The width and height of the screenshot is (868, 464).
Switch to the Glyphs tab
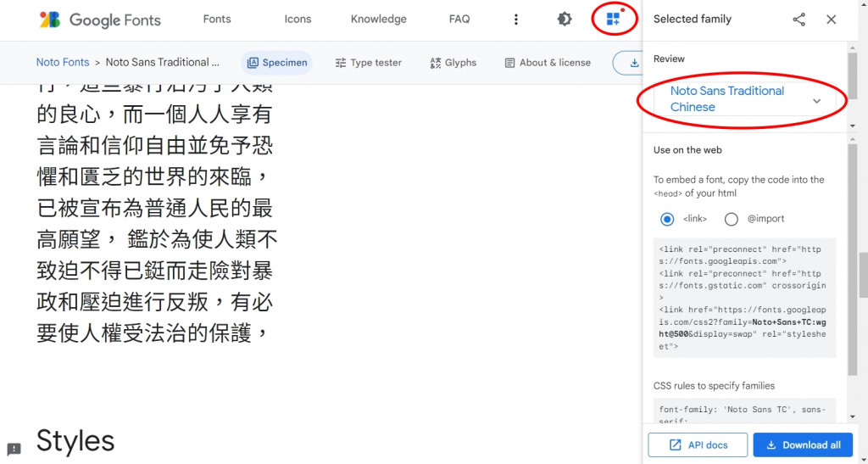[453, 63]
